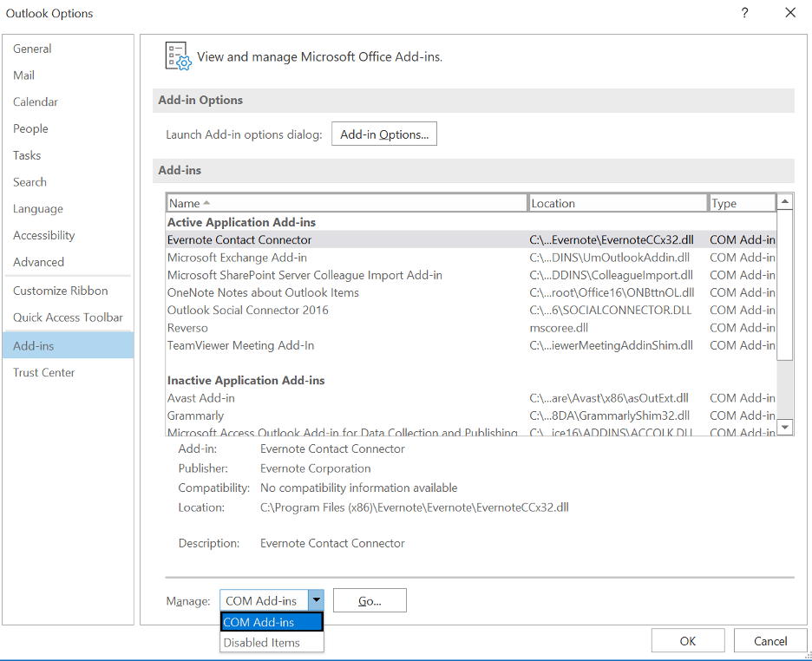Click the Go button next to Manage
The image size is (812, 661).
coord(370,600)
